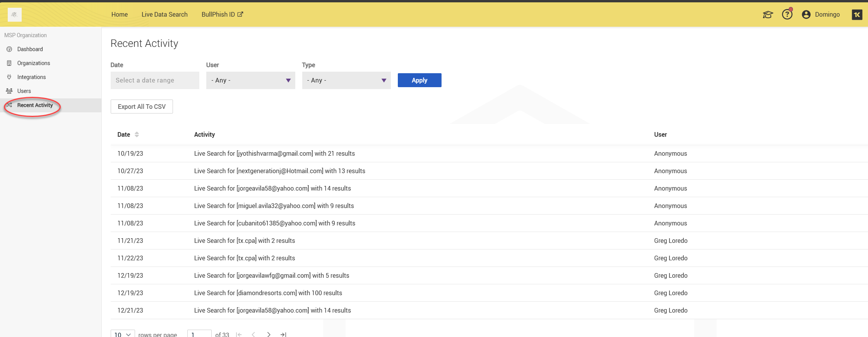Open the help question mark icon
Screen dimensions: 868x337
[x=787, y=15]
